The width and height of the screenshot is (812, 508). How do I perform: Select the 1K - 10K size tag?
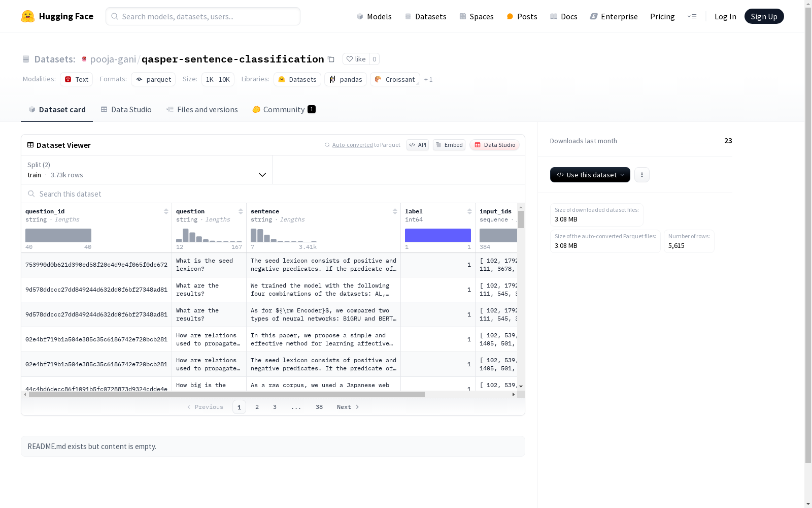tap(218, 79)
